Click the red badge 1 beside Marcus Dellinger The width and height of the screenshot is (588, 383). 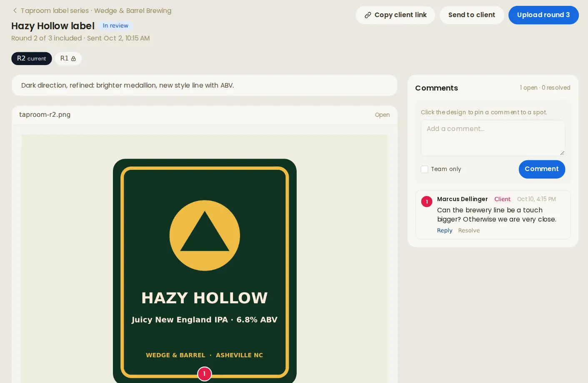pos(427,202)
